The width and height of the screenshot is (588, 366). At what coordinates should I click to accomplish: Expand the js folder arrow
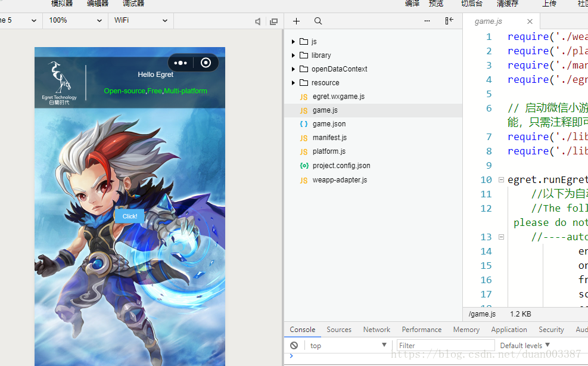293,41
